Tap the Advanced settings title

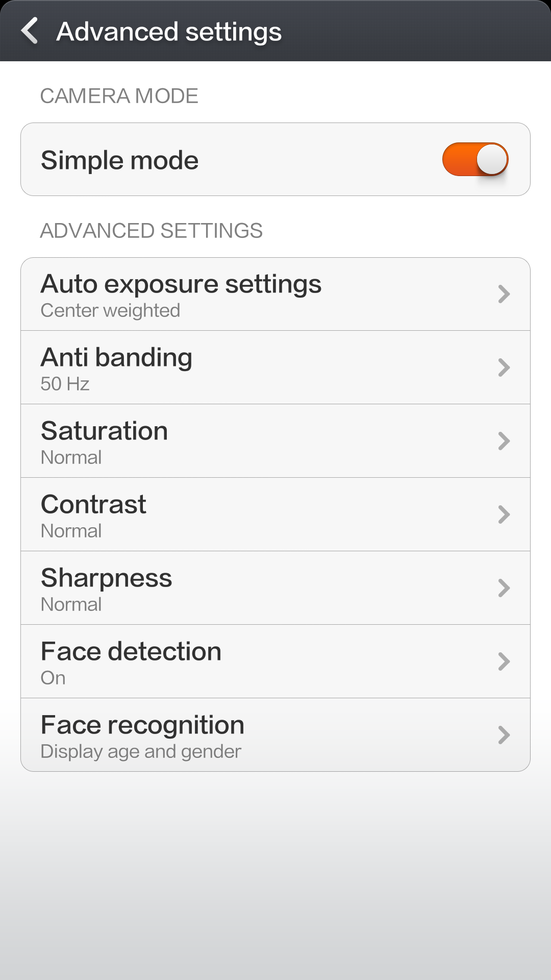pyautogui.click(x=169, y=32)
